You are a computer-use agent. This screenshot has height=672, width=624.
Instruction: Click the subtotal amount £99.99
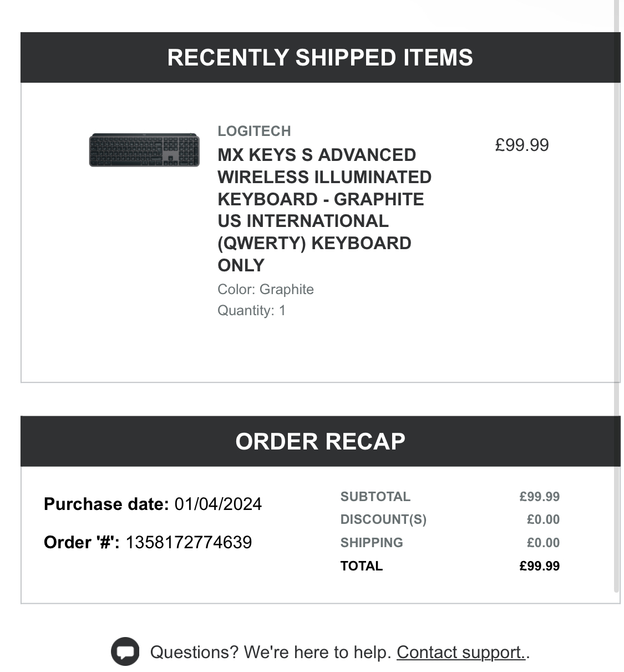point(540,497)
